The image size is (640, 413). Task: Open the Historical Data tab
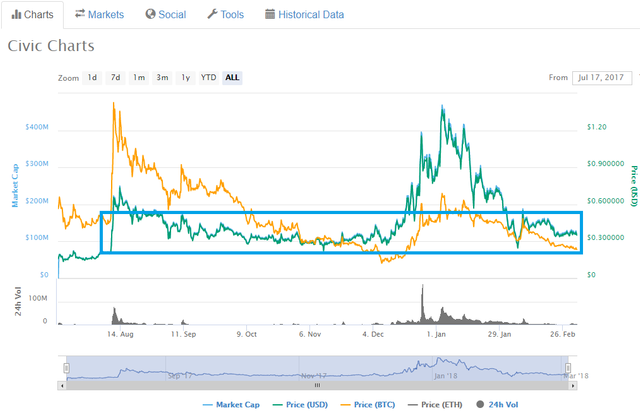(x=304, y=15)
